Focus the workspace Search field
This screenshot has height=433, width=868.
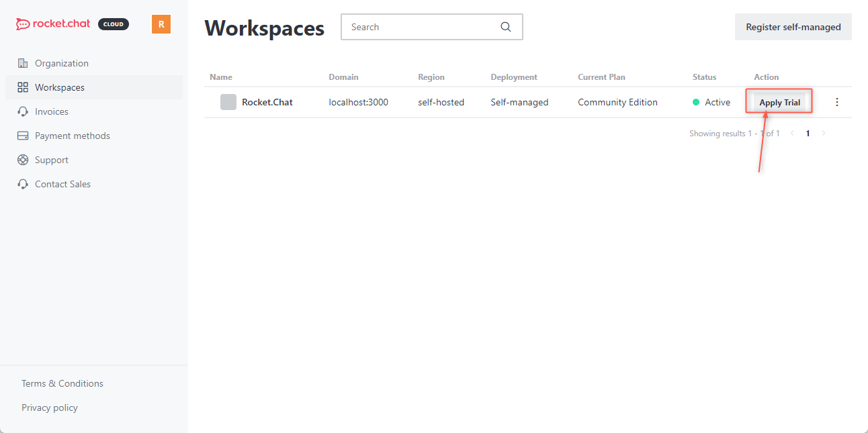pos(432,27)
